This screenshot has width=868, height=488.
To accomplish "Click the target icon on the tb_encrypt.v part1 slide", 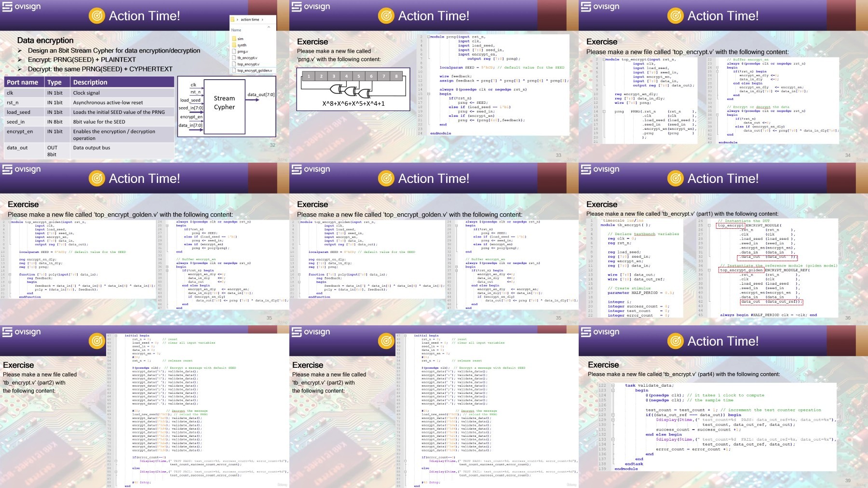I will tap(676, 179).
